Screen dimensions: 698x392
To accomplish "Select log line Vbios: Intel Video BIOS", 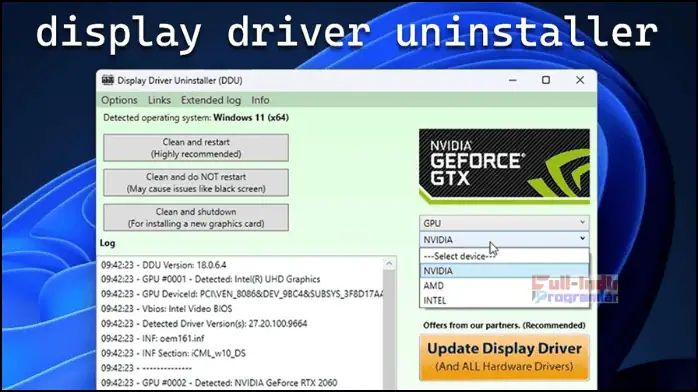I will pos(166,309).
